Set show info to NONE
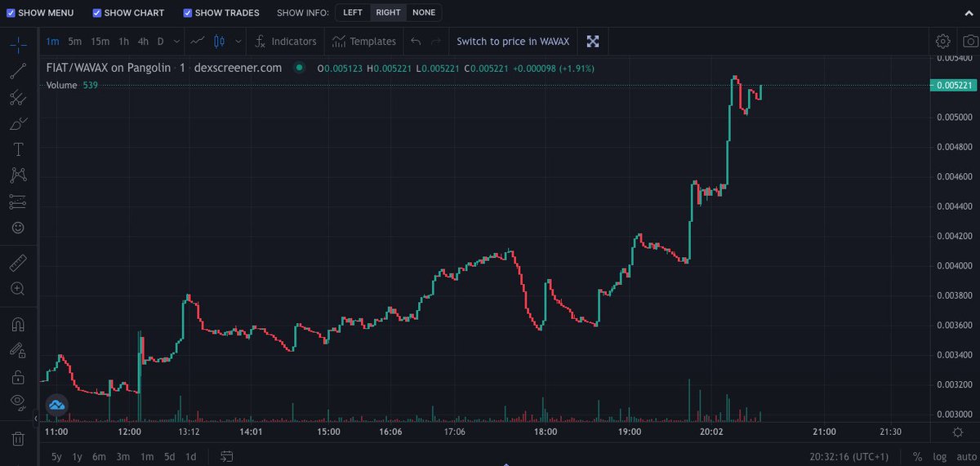 point(424,13)
